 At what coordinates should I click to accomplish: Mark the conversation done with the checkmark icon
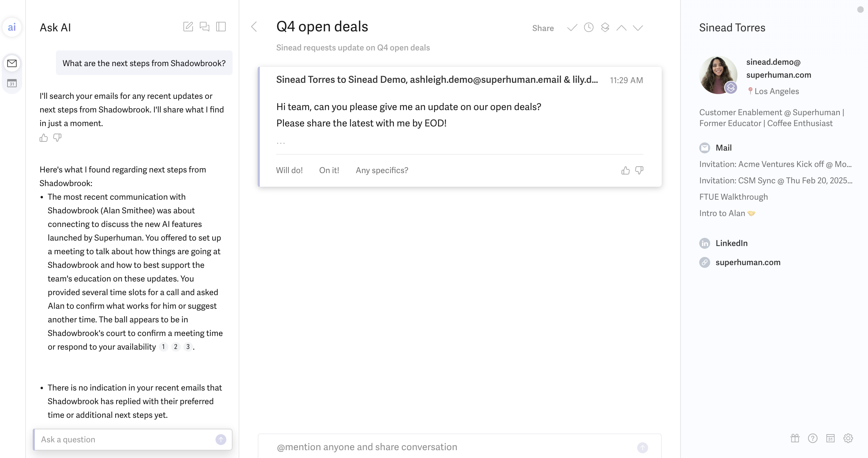click(572, 28)
